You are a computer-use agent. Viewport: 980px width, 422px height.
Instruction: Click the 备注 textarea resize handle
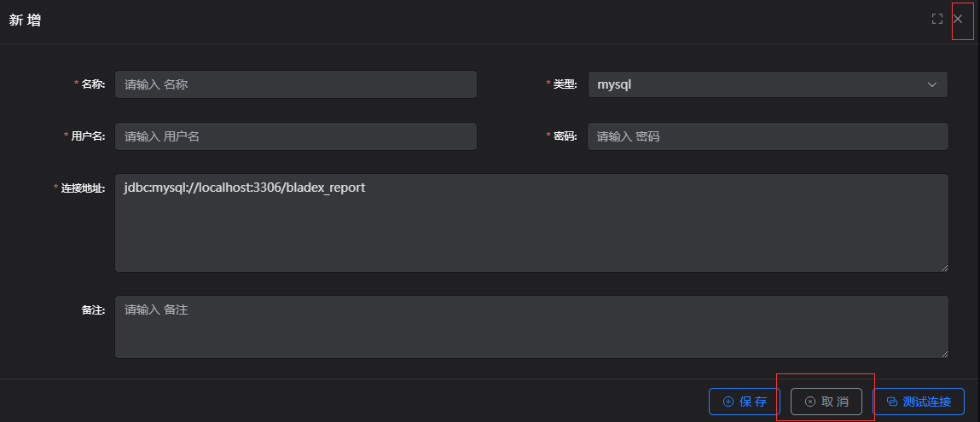click(943, 353)
